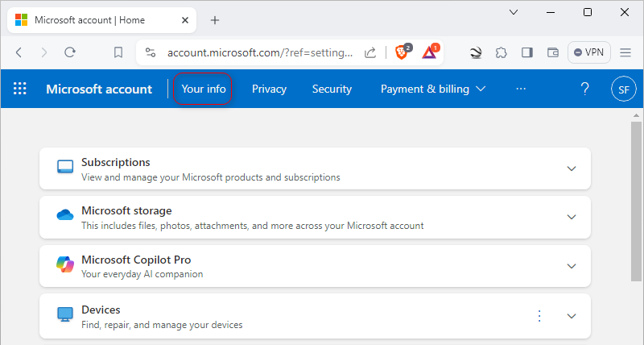Click the globe extension icon in toolbar

(x=476, y=52)
